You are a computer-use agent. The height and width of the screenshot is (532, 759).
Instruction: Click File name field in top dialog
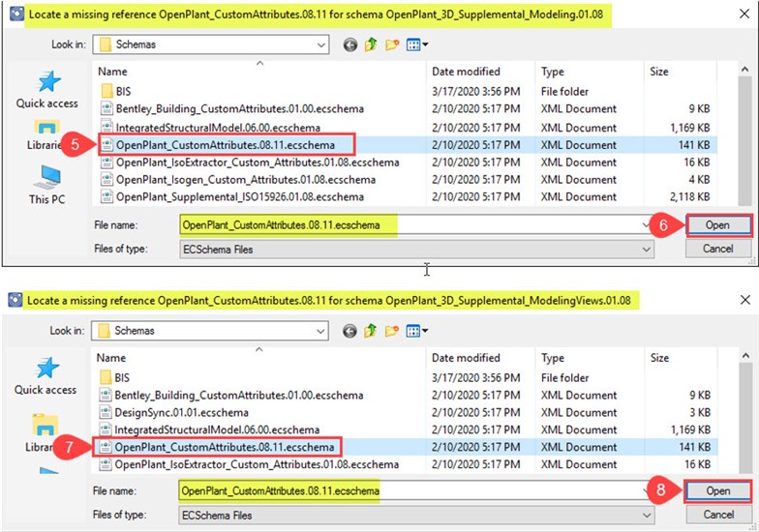tap(416, 225)
